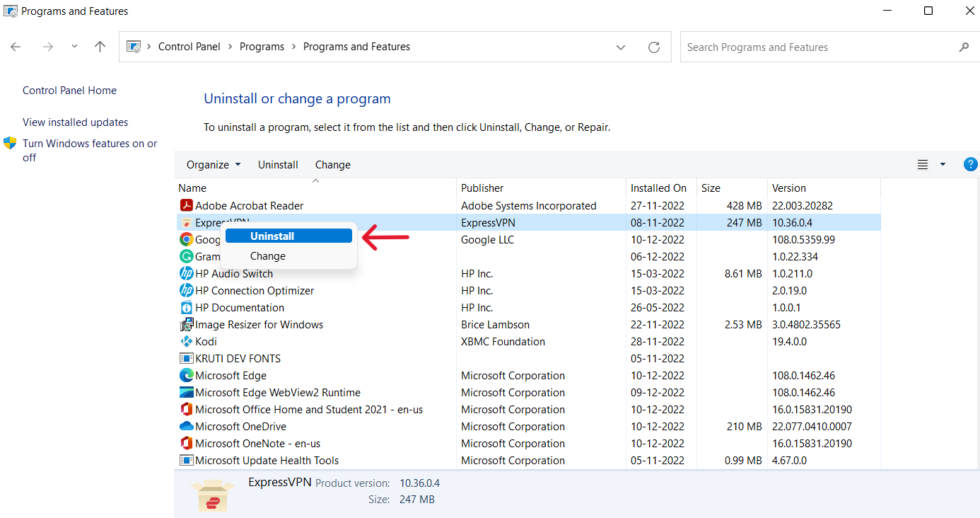Choose Uninstall from the context menu
Image resolution: width=980 pixels, height=518 pixels.
[288, 236]
